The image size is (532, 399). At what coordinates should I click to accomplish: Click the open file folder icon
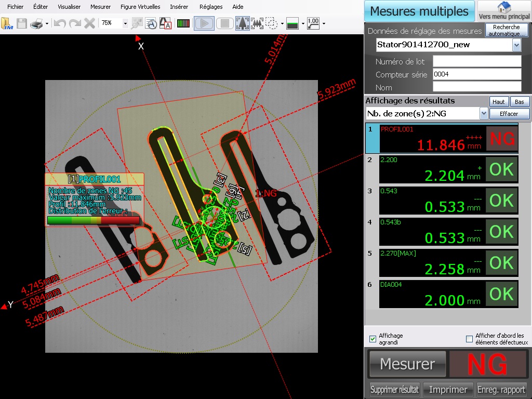(x=7, y=23)
